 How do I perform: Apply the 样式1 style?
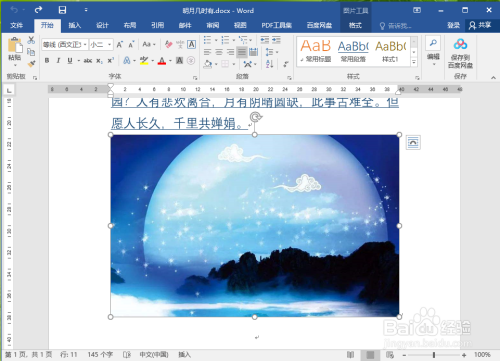tap(390, 51)
